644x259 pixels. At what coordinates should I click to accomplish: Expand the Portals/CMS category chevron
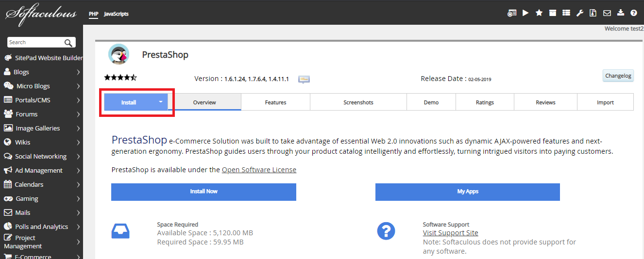[x=78, y=100]
